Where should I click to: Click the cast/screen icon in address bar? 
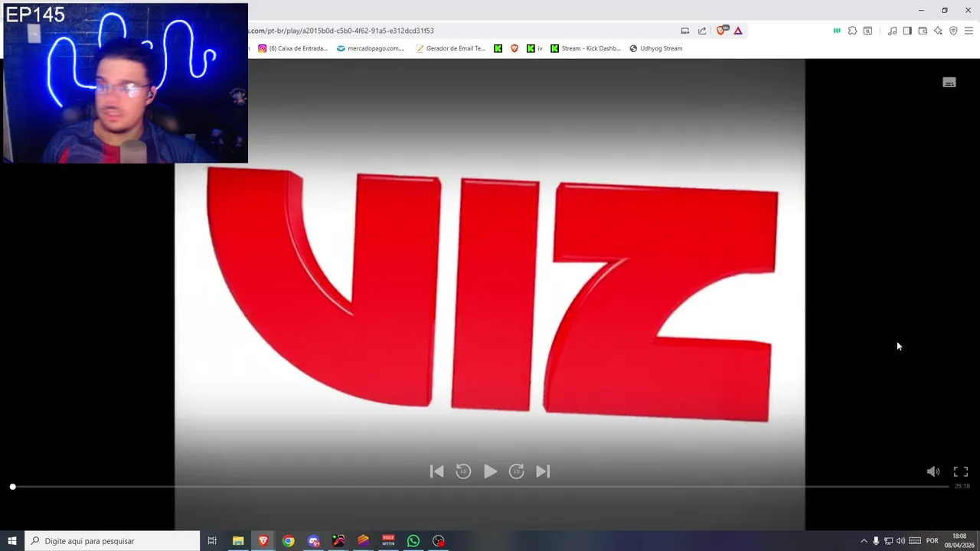(x=685, y=31)
